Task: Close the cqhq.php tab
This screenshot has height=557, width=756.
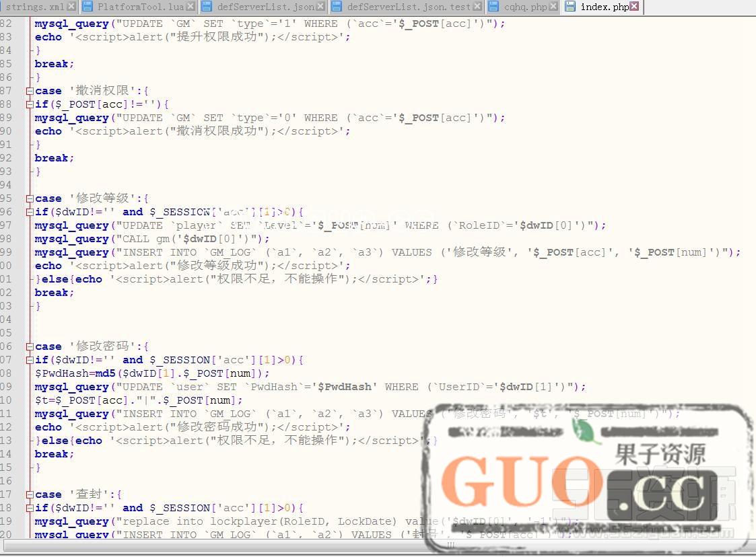Action: 553,7
